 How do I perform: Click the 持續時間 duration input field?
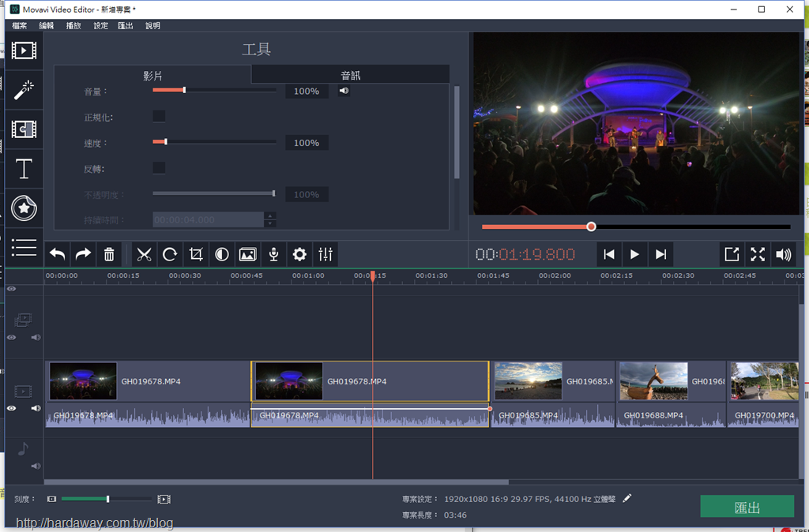tap(209, 220)
